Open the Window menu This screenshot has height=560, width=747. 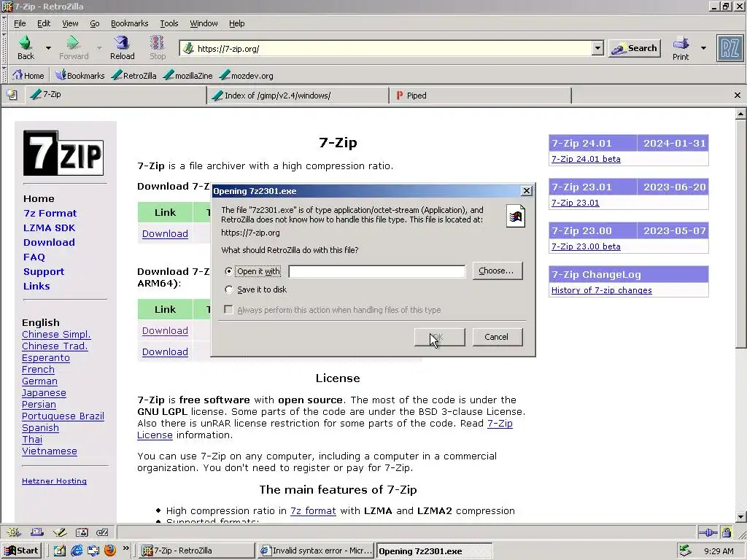tap(204, 23)
